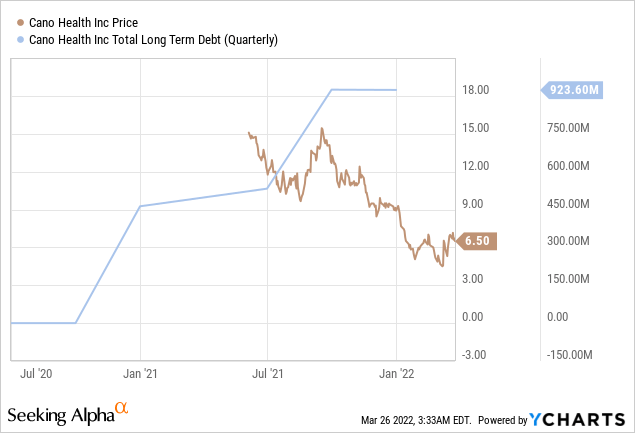This screenshot has width=635, height=433.
Task: Click the 6.50 current price flag
Action: point(476,241)
